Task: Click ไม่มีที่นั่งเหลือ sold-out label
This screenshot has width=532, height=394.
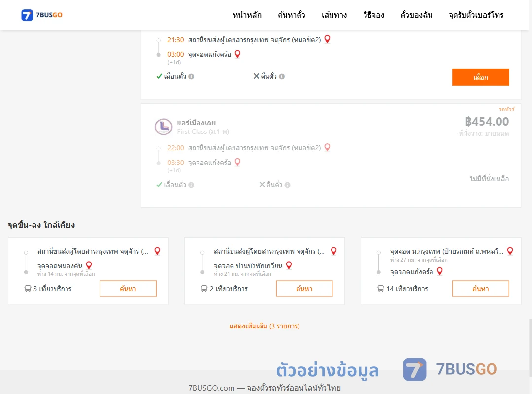Action: coord(489,178)
